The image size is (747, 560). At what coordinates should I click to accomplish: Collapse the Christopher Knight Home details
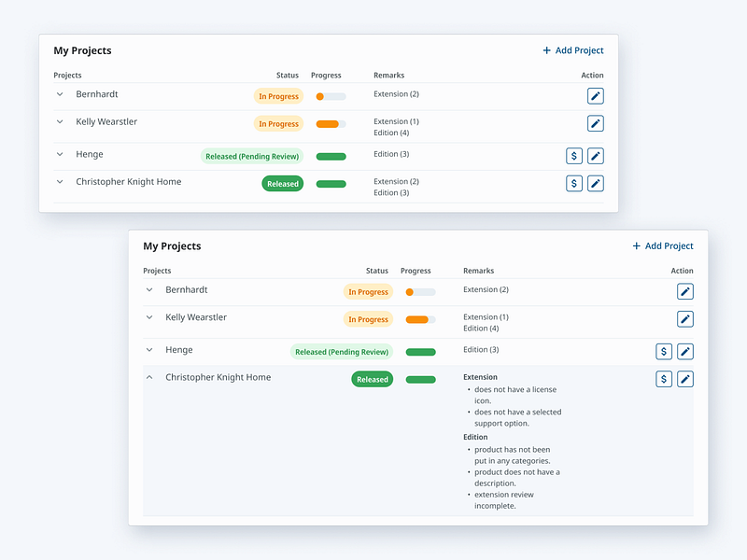[x=148, y=377]
